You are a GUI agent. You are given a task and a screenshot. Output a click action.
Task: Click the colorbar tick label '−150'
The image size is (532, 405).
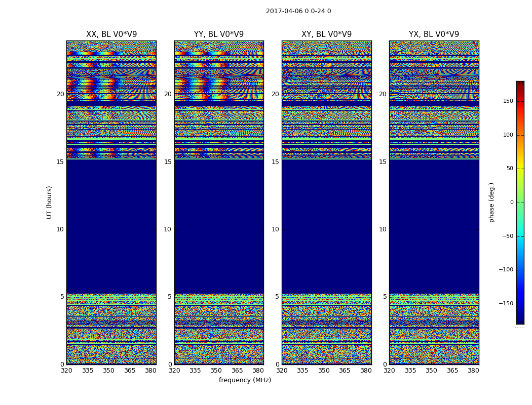[x=506, y=304]
